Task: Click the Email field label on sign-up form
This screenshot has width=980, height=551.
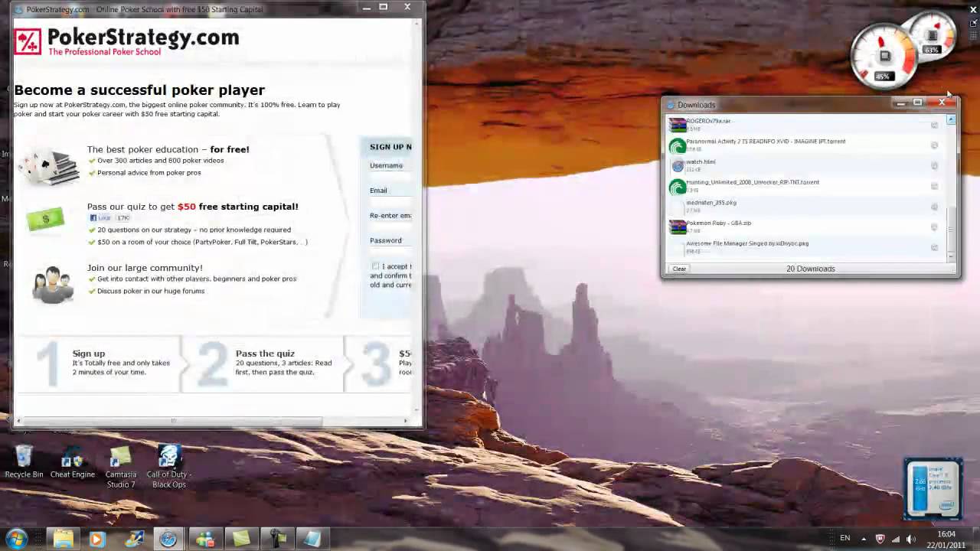Action: tap(378, 191)
